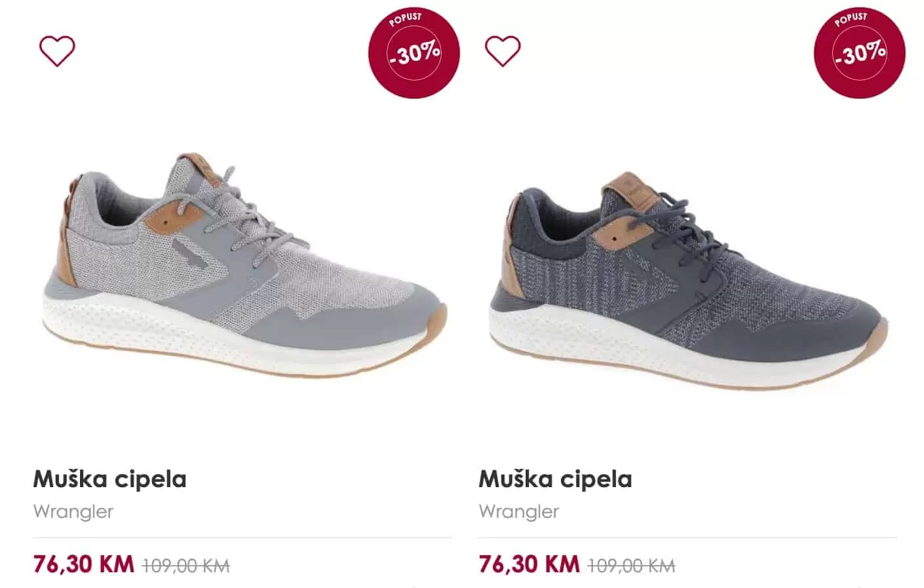Click the white sole of the grey sneaker

click(216, 344)
